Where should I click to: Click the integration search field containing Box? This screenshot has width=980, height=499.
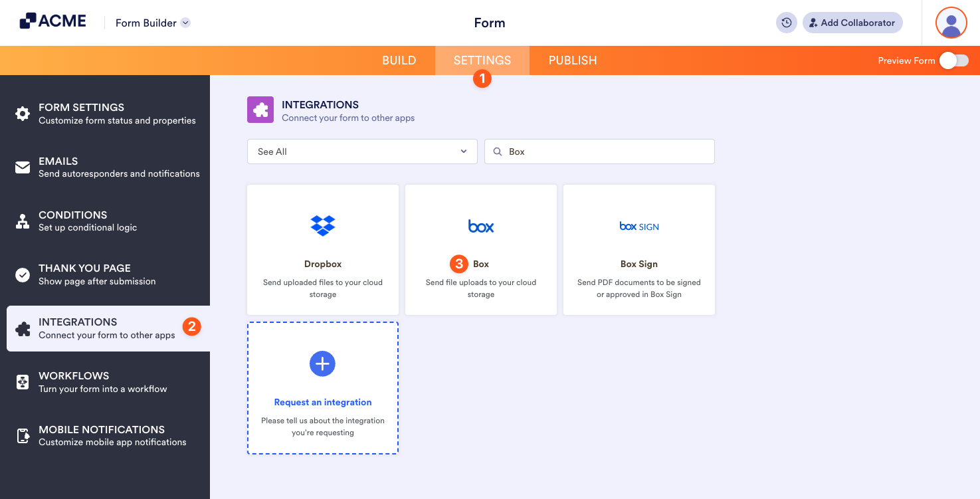point(599,151)
